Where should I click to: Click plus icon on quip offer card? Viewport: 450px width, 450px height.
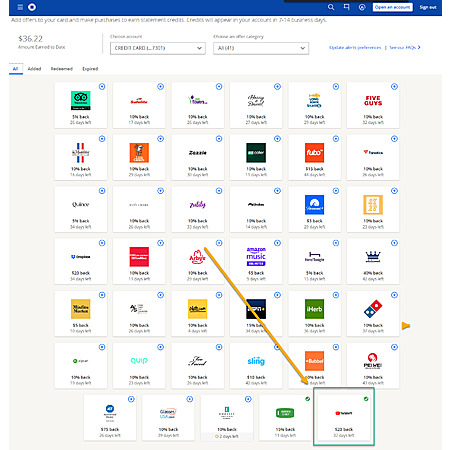(160, 347)
